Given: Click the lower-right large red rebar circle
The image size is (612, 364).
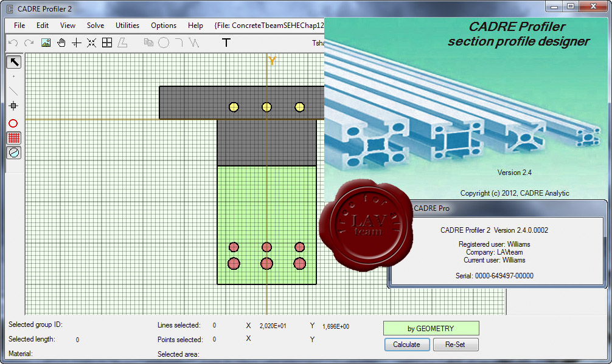Looking at the screenshot, I should (x=299, y=264).
